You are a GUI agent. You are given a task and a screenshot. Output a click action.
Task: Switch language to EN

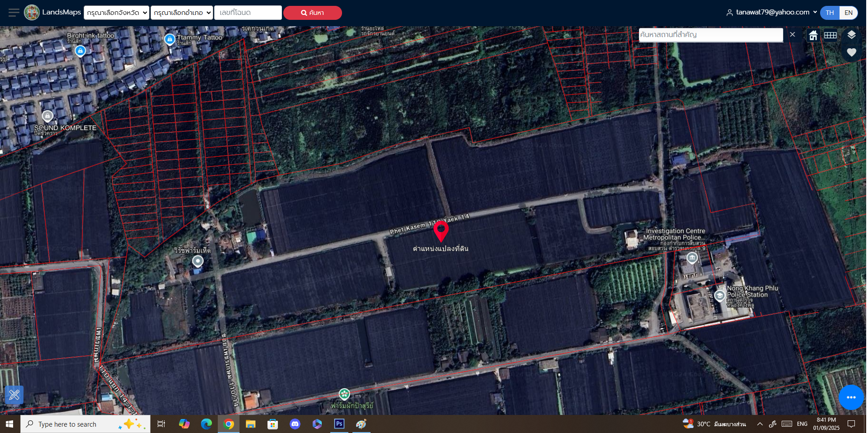click(849, 13)
